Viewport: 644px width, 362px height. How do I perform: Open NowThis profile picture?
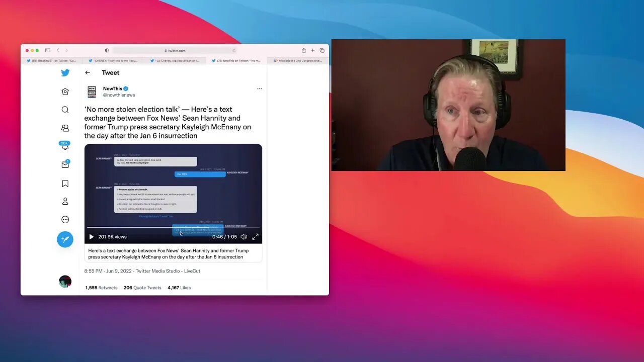tap(92, 92)
